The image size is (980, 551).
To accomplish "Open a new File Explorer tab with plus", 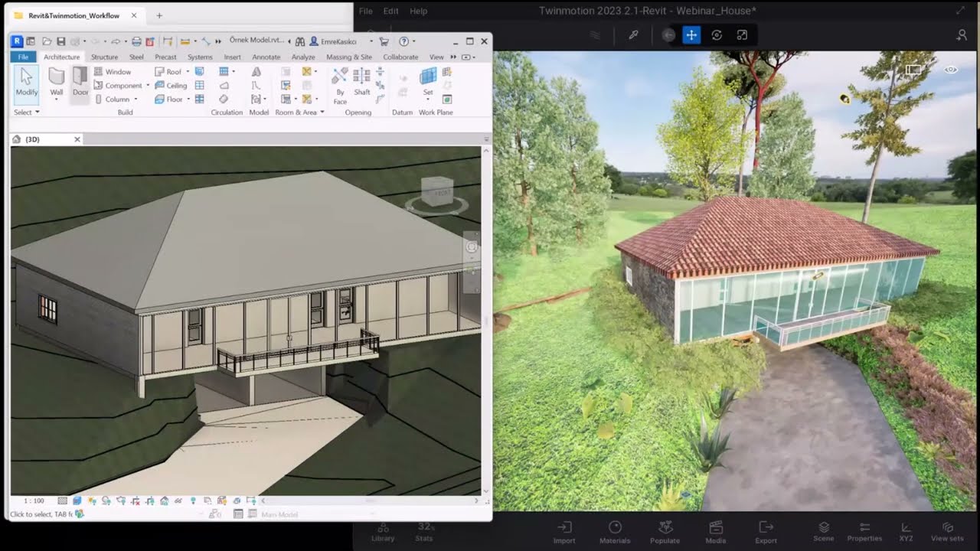I will tap(159, 15).
